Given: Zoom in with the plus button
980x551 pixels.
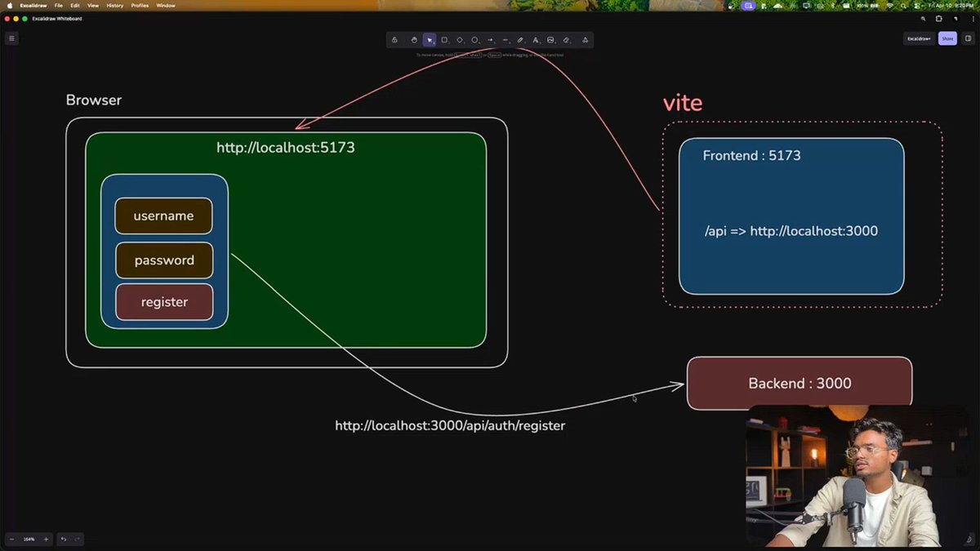Looking at the screenshot, I should click(46, 540).
